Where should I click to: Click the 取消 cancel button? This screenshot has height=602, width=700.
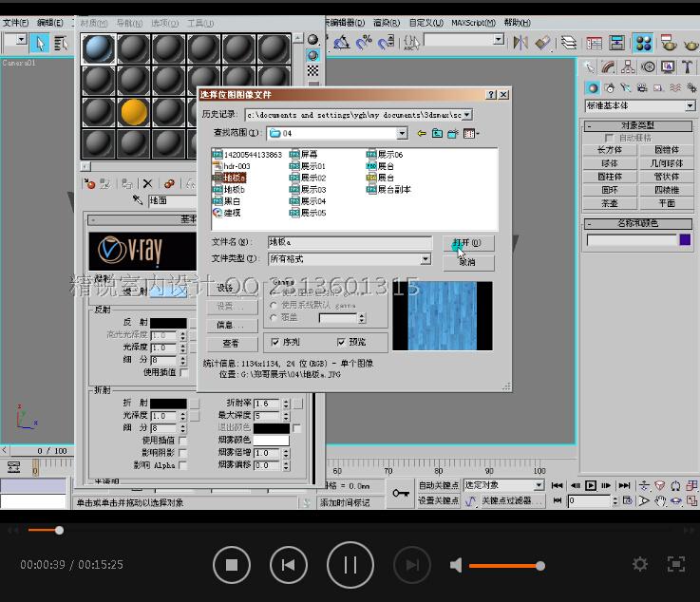(x=468, y=263)
